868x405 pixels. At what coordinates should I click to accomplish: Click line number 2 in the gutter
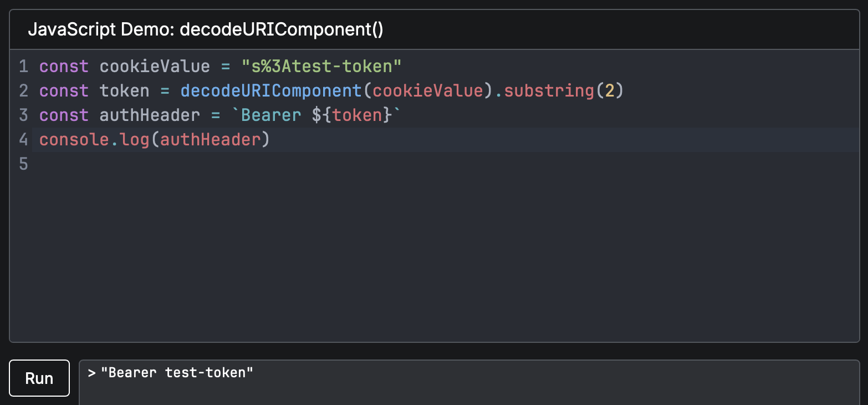23,91
